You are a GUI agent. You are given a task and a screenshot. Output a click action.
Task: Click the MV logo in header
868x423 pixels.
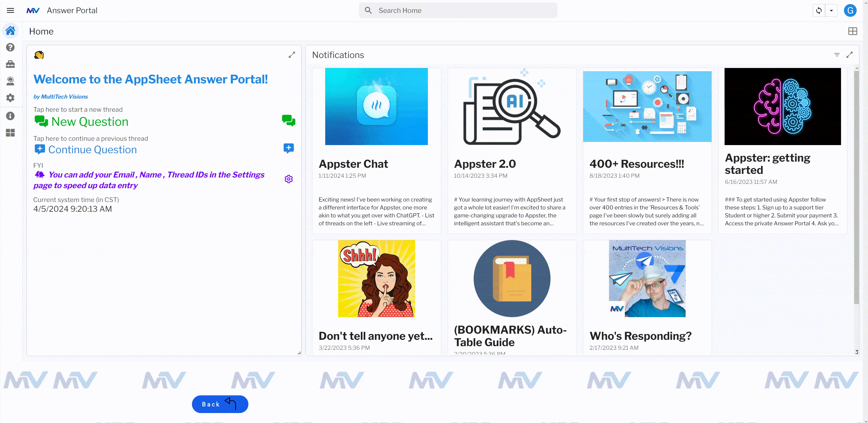click(33, 10)
